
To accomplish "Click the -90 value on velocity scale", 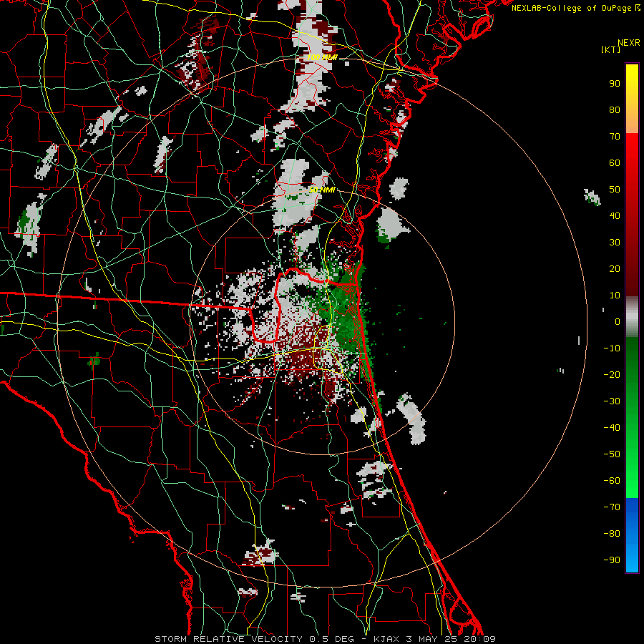I will 612,560.
